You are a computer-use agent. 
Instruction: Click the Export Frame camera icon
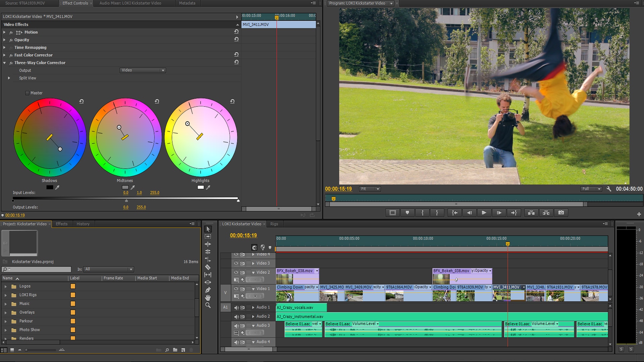(x=561, y=213)
